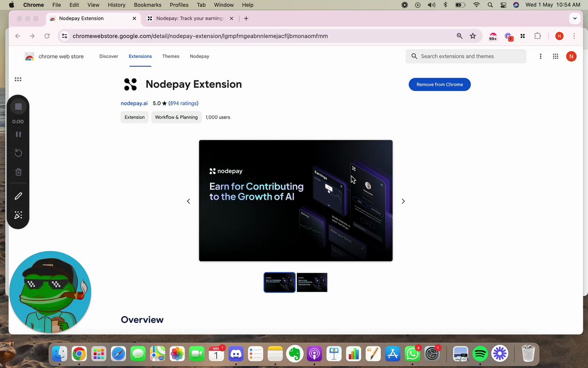This screenshot has width=588, height=368.
Task: Open the Extensions section
Action: 140,56
